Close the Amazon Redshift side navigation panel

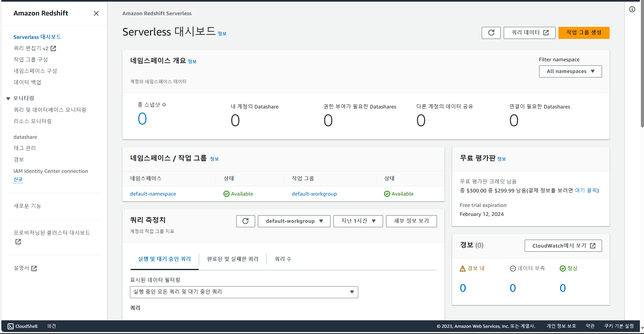click(x=96, y=13)
